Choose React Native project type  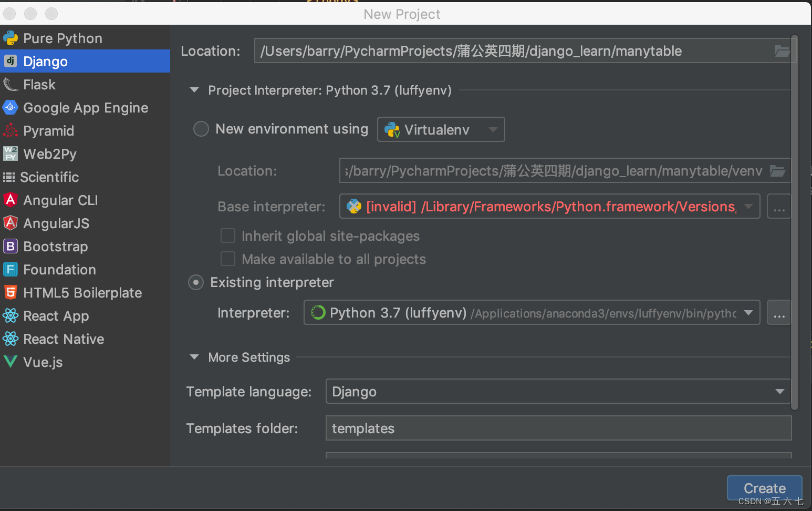pyautogui.click(x=85, y=339)
